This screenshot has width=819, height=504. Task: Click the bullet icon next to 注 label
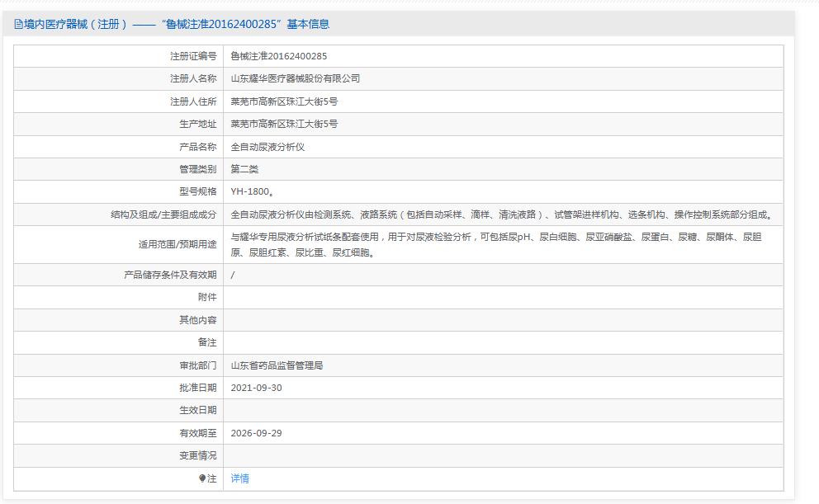(x=202, y=478)
